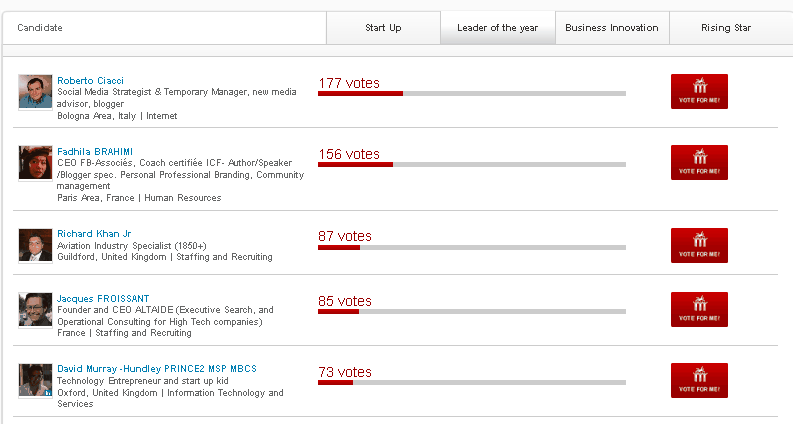Open the Start Up tab
This screenshot has width=793, height=424.
383,28
